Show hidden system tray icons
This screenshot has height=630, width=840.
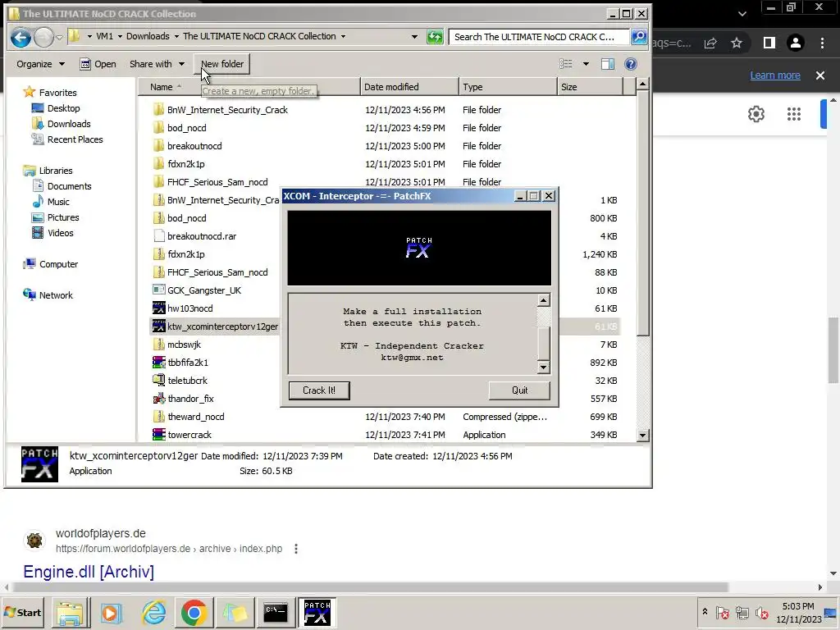(705, 612)
